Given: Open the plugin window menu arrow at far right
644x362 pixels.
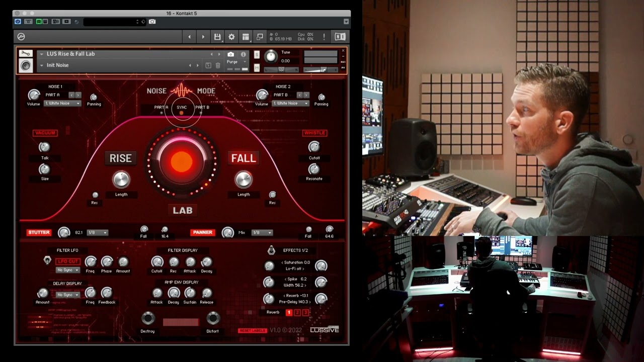Looking at the screenshot, I should [346, 22].
